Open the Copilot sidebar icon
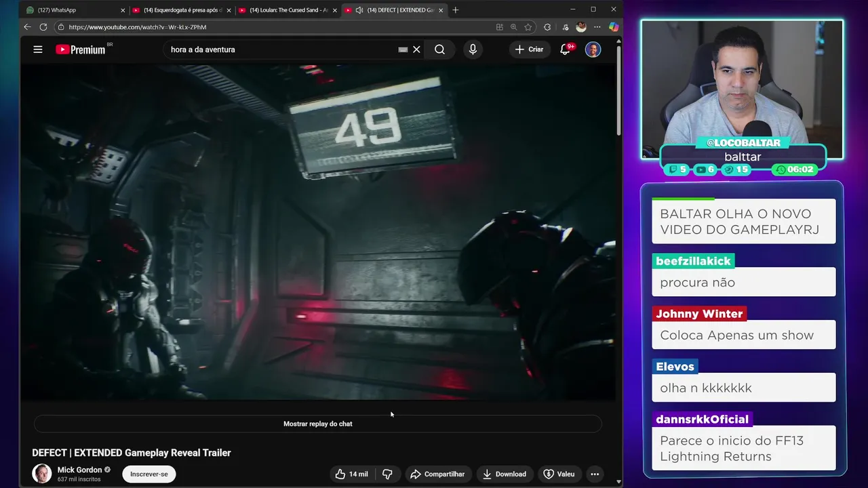This screenshot has height=488, width=868. click(613, 27)
